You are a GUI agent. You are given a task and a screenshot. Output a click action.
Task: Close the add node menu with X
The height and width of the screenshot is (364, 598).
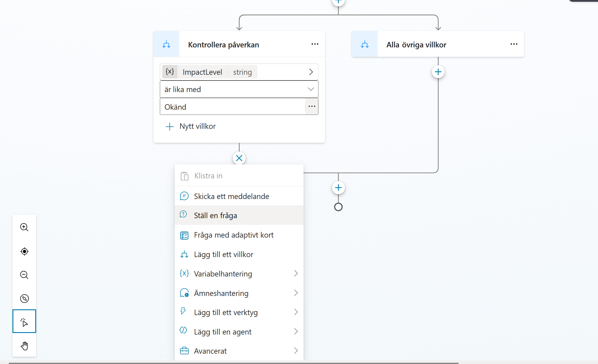pyautogui.click(x=239, y=158)
